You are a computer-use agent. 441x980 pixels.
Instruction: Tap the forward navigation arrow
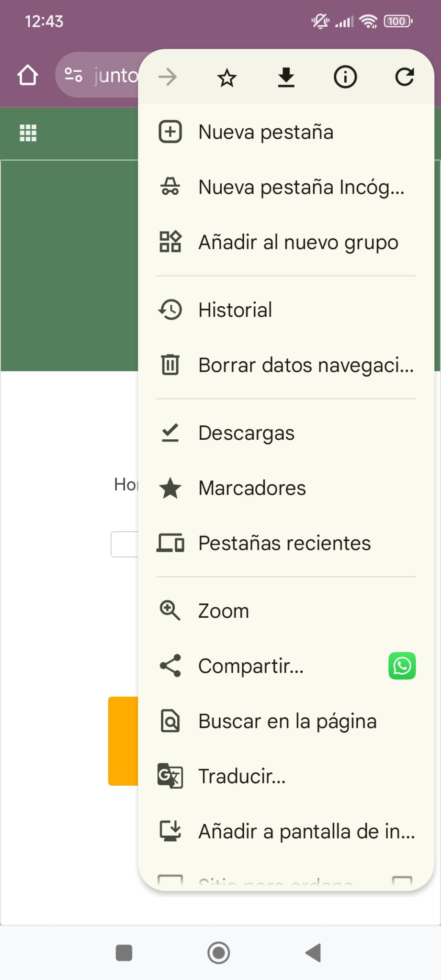click(168, 78)
